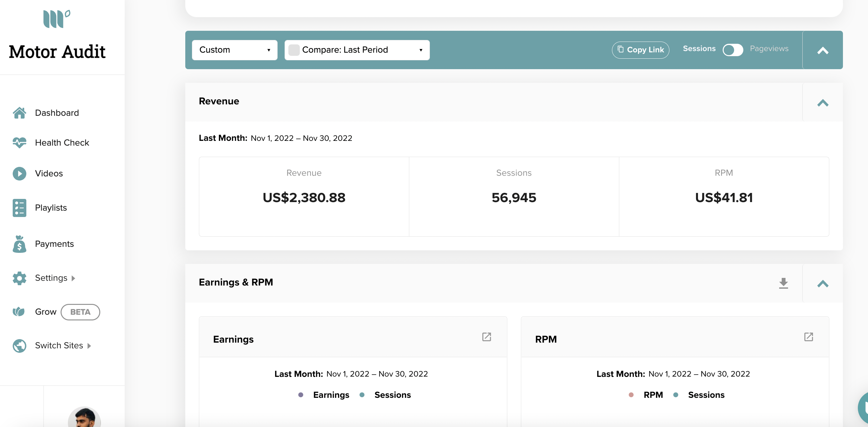Toggle the Sessions/Pageviews switch

point(733,50)
